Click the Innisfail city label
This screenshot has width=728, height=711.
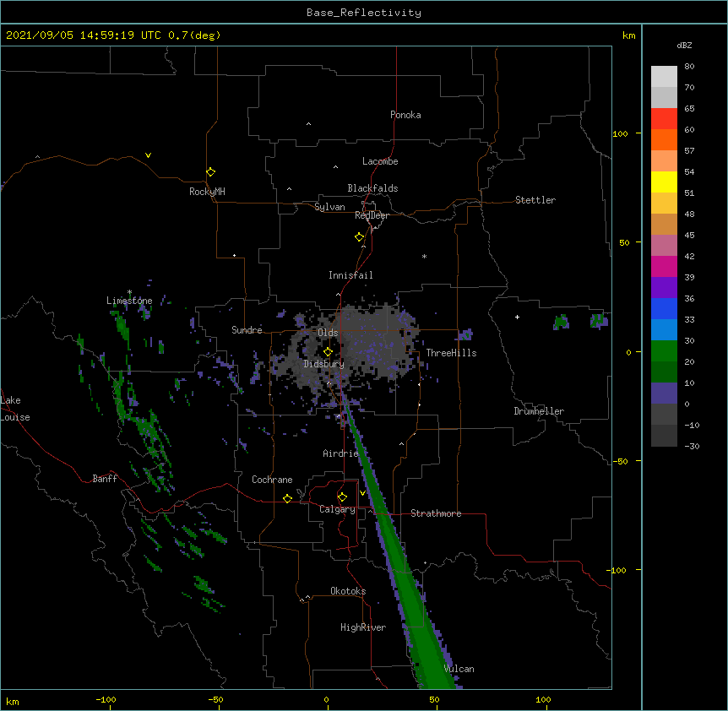pos(350,275)
